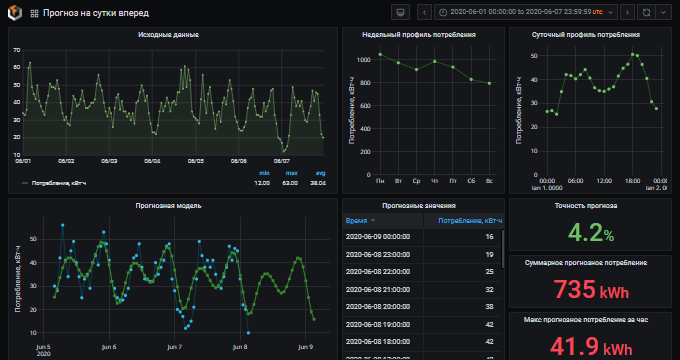Image resolution: width=680 pixels, height=360 pixels.
Task: Sort legend by 'max' column
Action: (x=291, y=173)
